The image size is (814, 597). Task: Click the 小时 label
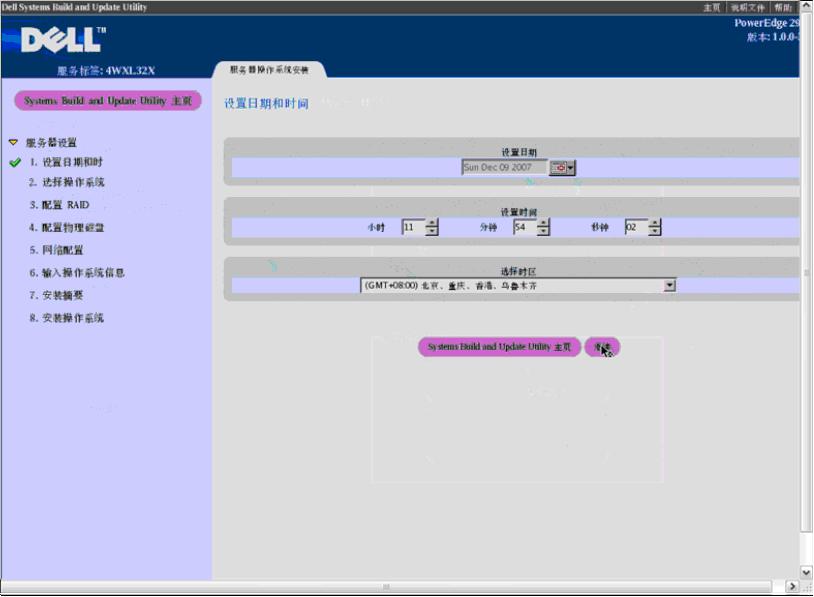pos(376,227)
